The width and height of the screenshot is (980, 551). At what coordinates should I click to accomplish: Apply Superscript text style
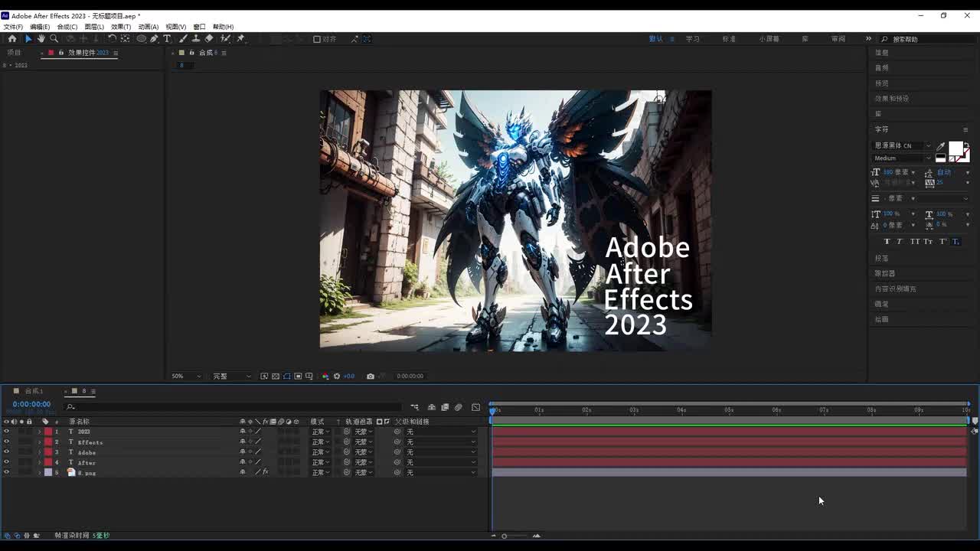tap(942, 242)
